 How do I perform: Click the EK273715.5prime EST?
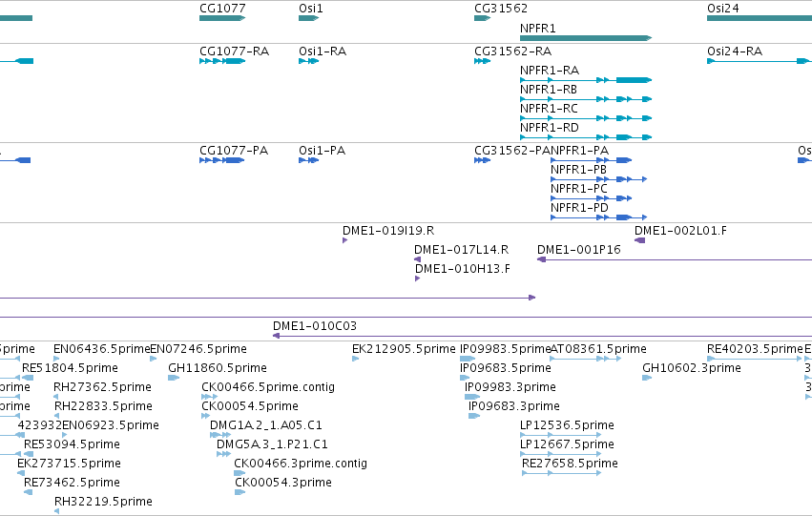[21, 474]
